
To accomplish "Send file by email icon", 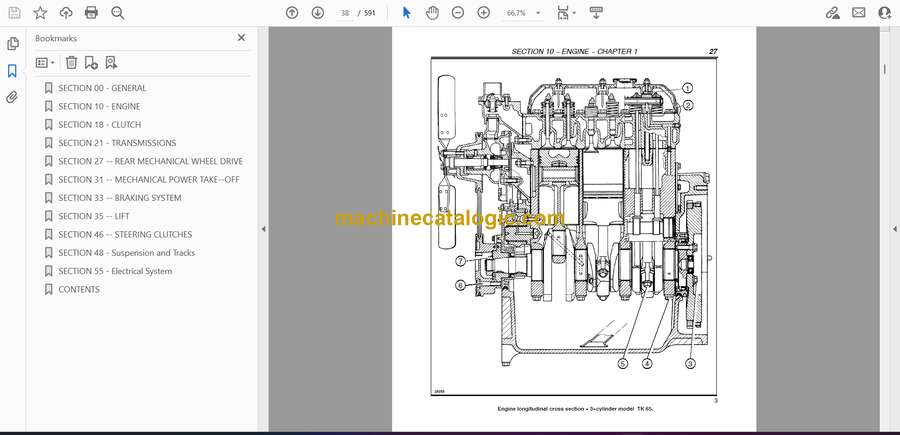I will [859, 13].
